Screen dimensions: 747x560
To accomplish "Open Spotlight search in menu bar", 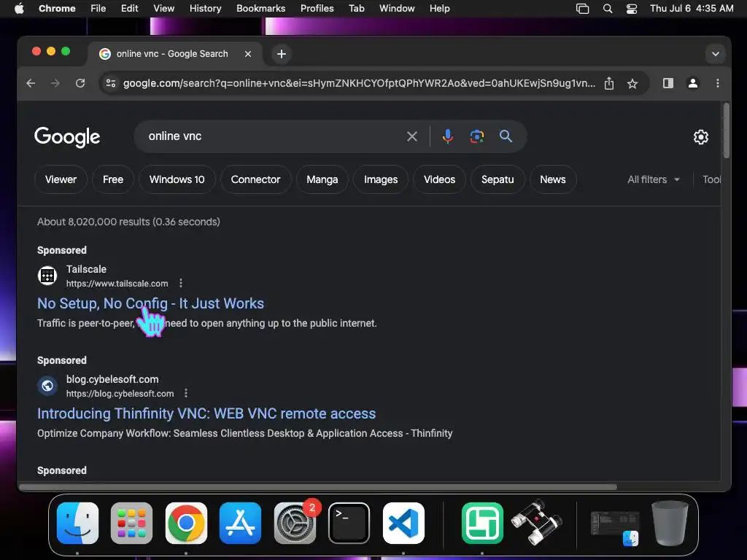I will point(608,9).
